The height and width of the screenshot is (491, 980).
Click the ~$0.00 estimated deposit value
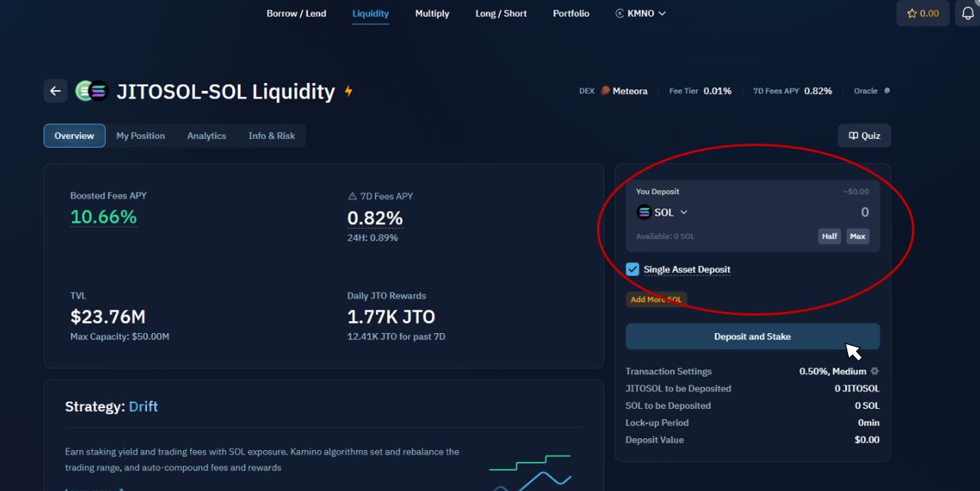point(855,192)
